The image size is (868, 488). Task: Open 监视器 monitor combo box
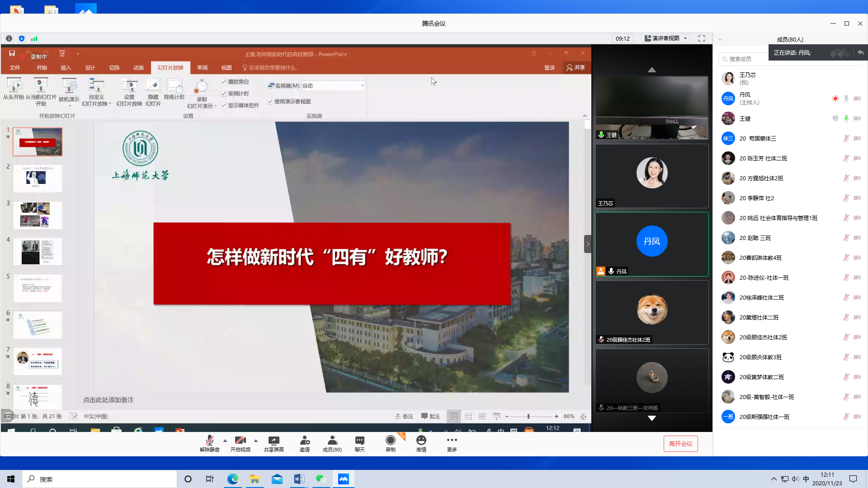[333, 85]
